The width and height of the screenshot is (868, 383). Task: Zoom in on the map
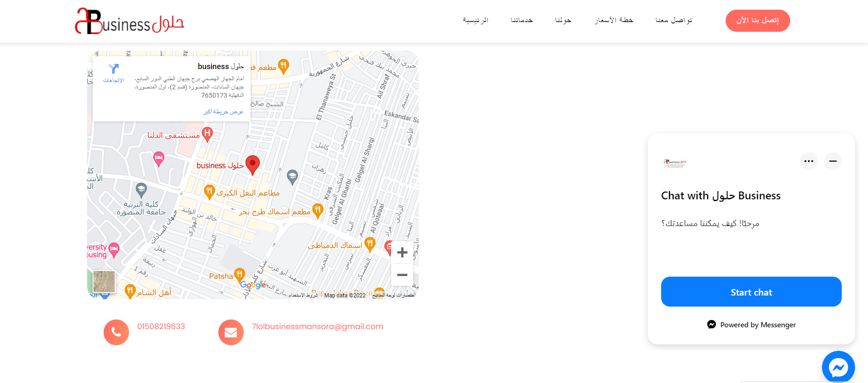[402, 252]
